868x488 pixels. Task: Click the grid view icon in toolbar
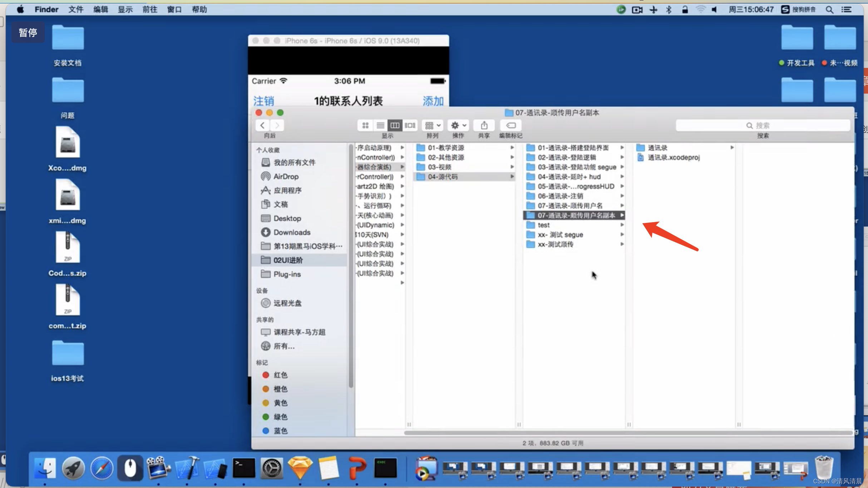click(365, 125)
